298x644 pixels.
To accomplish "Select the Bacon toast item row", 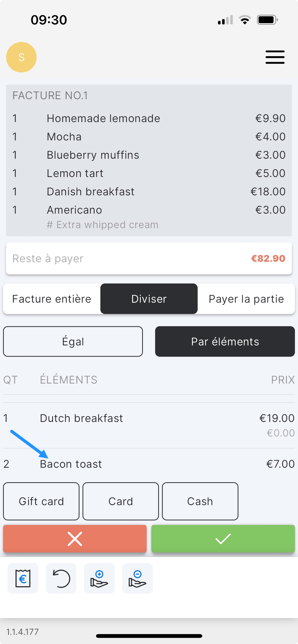I will pyautogui.click(x=149, y=464).
